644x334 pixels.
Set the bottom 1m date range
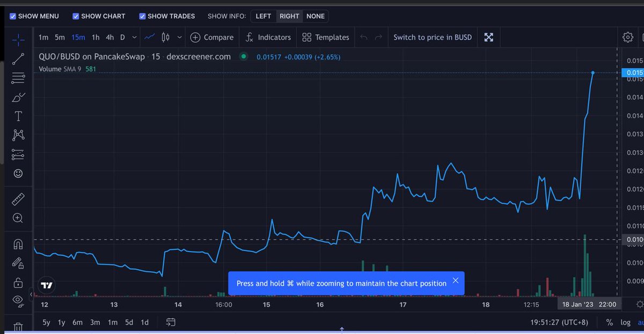click(112, 322)
